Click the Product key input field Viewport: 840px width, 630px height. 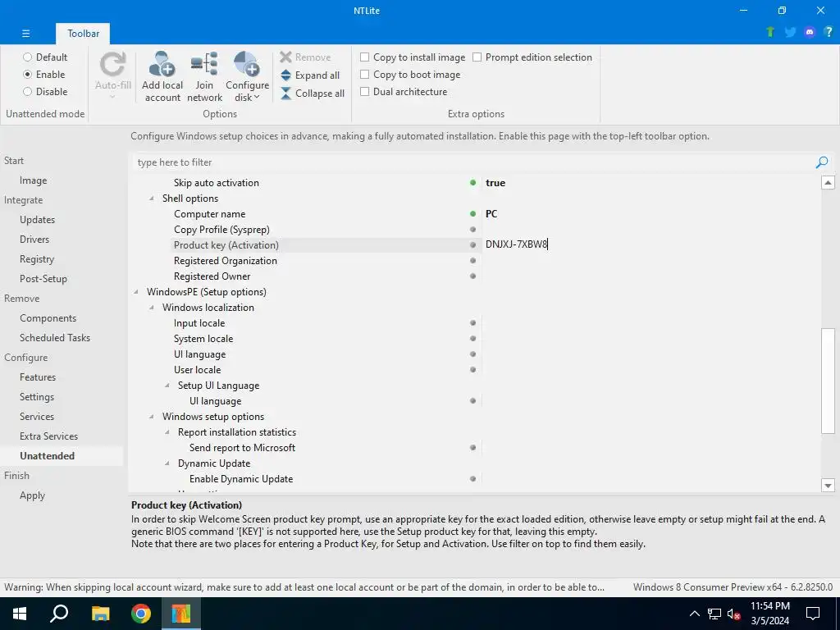coord(650,244)
